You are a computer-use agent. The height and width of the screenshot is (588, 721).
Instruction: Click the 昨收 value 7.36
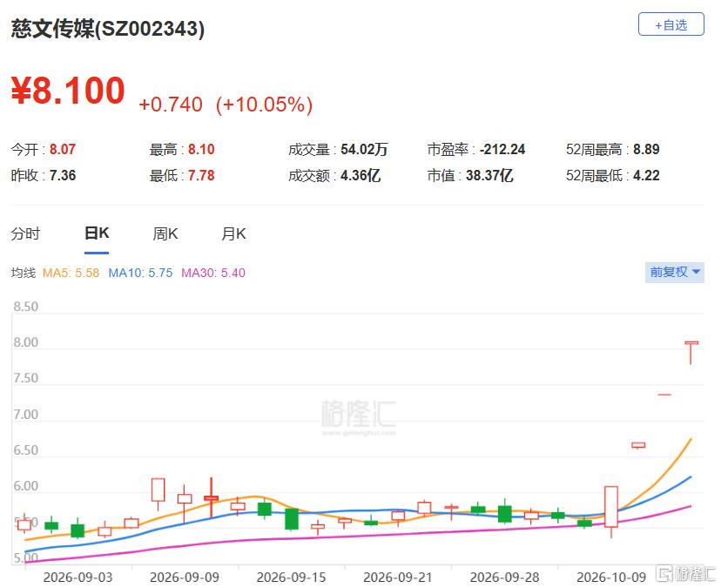63,175
